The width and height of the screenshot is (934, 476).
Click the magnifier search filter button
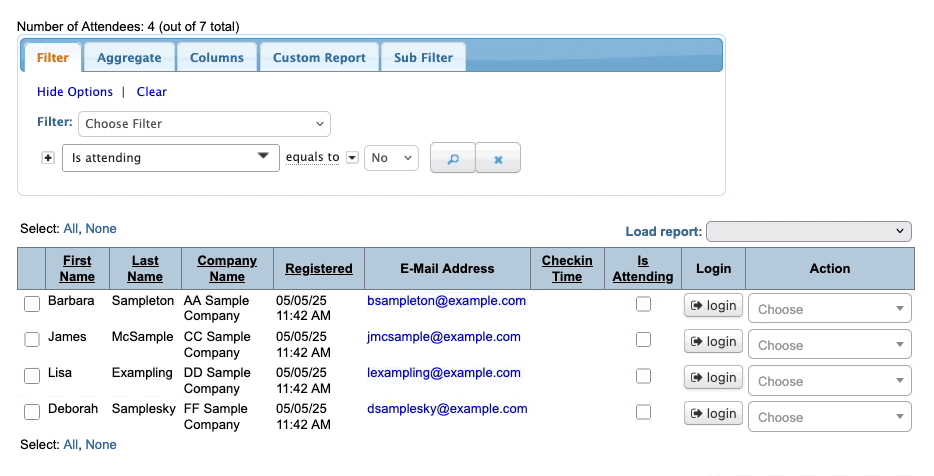[452, 158]
